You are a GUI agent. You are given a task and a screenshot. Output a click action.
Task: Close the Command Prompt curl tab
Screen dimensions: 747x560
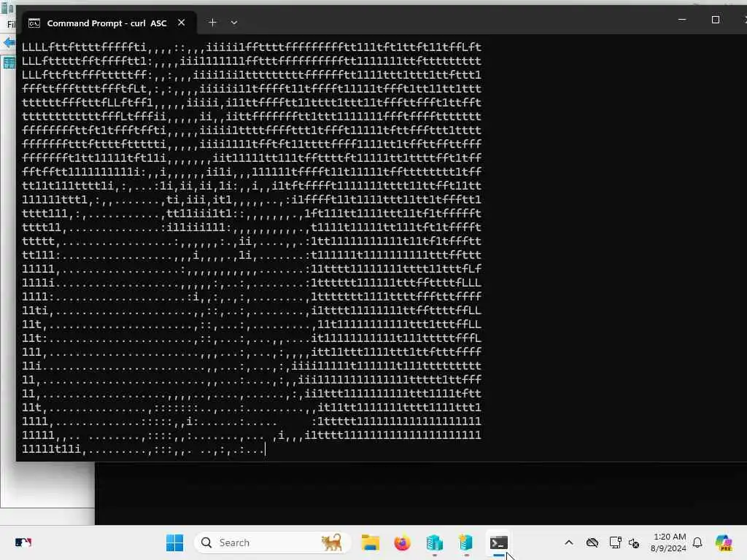[181, 23]
